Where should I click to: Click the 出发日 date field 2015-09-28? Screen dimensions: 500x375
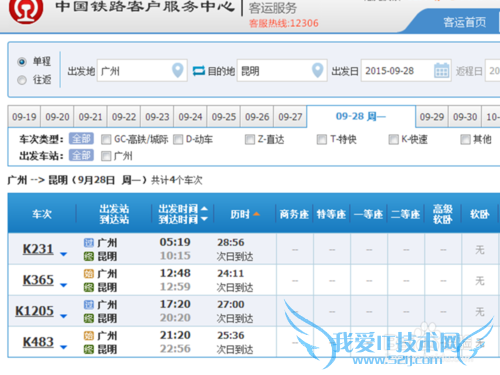[406, 70]
